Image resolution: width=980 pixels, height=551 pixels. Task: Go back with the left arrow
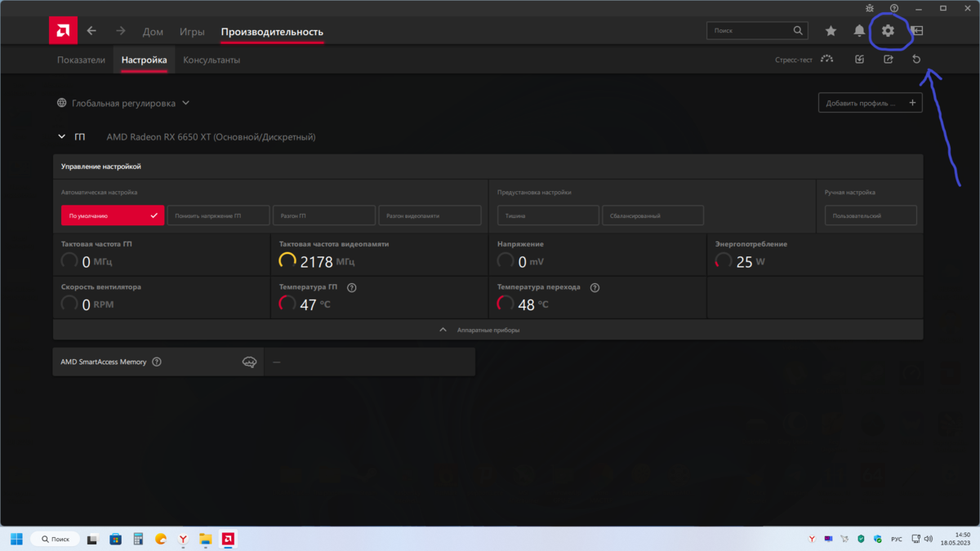(x=91, y=31)
